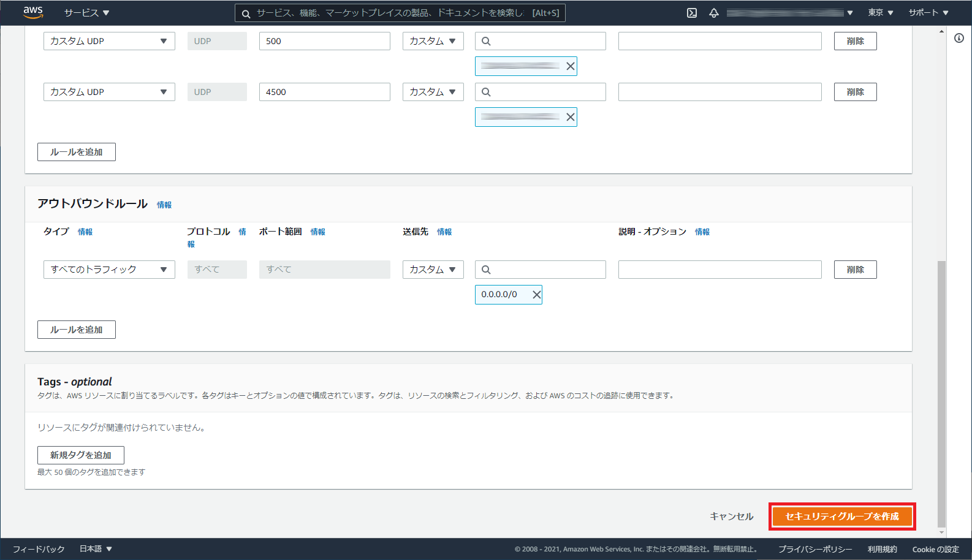Viewport: 972px width, 560px height.
Task: Expand the サービス menu
Action: pyautogui.click(x=86, y=13)
